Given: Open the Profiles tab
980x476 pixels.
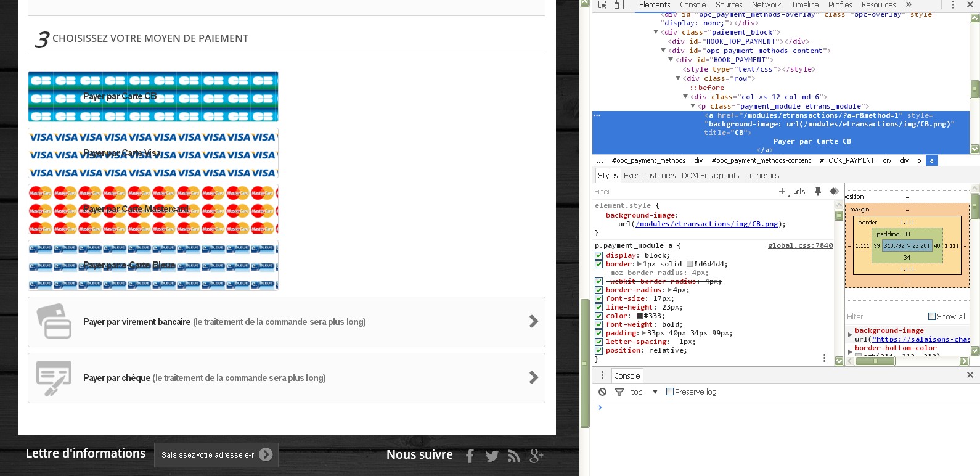Looking at the screenshot, I should point(840,5).
